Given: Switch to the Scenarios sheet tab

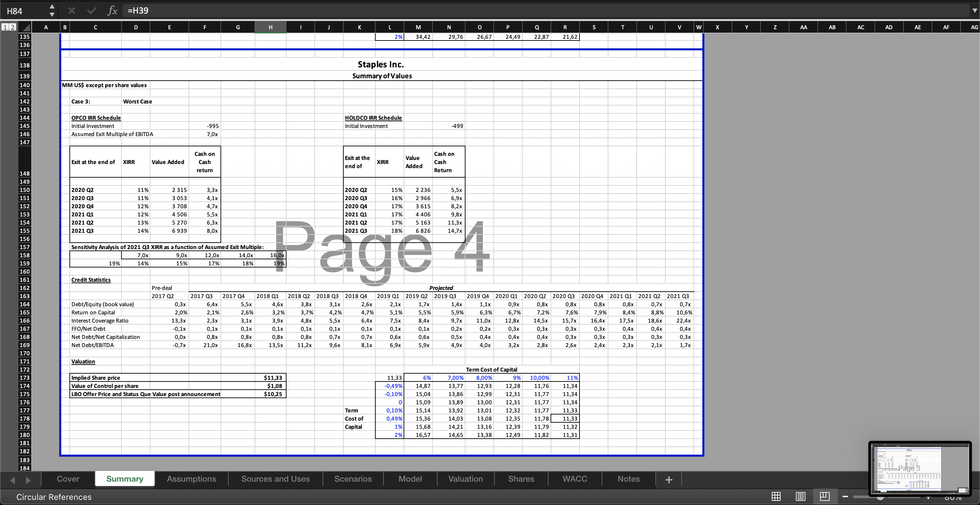Looking at the screenshot, I should 353,479.
